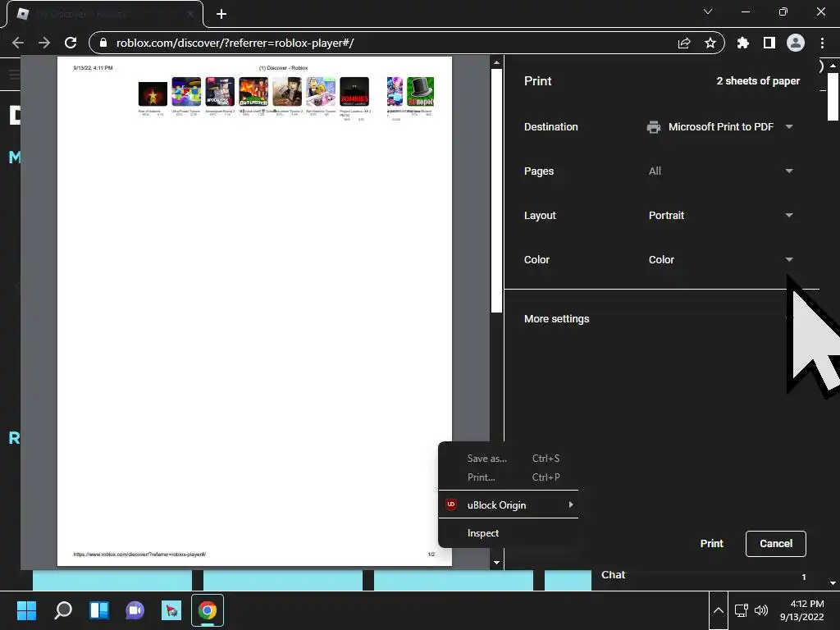Open the Extensions puzzle icon
Screen dimensions: 840x630
click(743, 43)
